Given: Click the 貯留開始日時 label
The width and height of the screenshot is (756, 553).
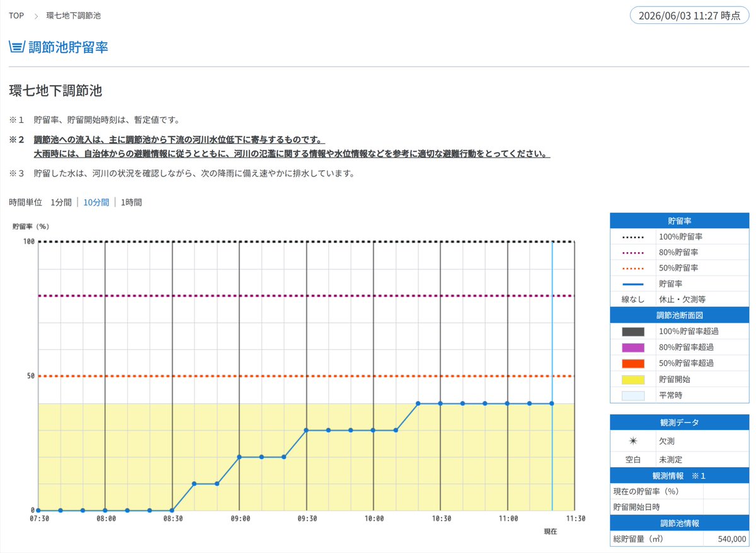Looking at the screenshot, I should point(636,508).
